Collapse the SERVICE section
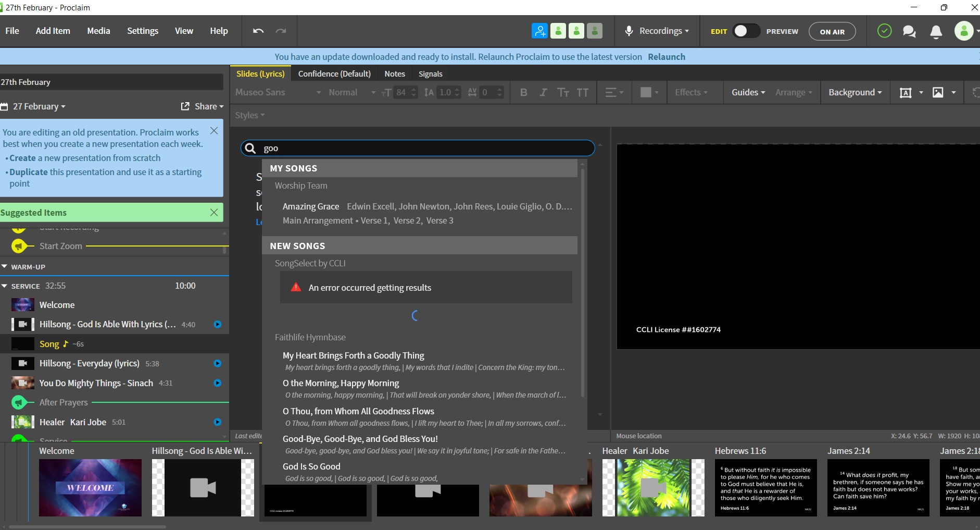The image size is (980, 530). click(5, 286)
